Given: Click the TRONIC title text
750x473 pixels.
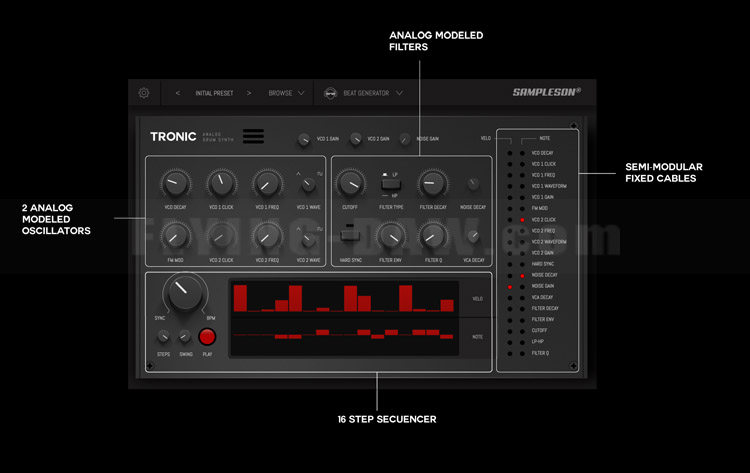Looking at the screenshot, I should tap(173, 137).
